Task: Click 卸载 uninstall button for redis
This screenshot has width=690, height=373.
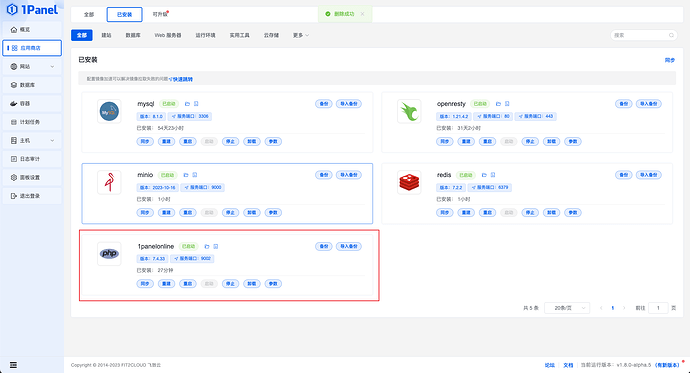Action: tap(551, 213)
